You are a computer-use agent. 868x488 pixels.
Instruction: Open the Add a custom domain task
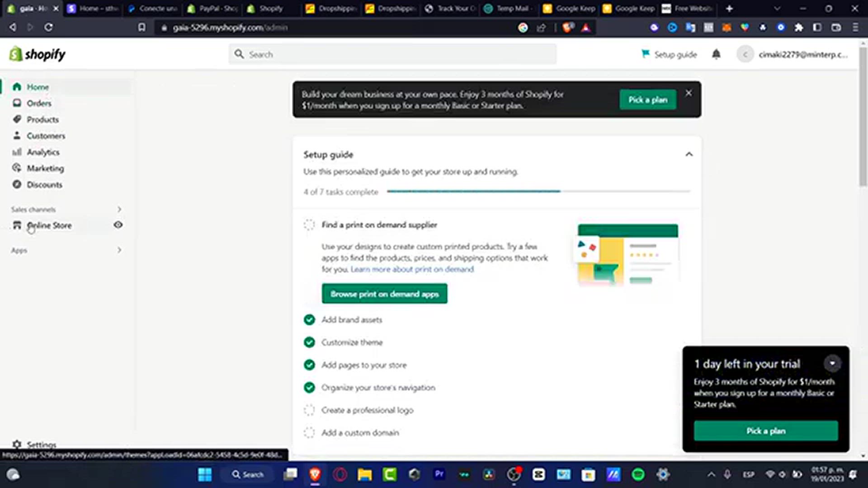point(360,433)
